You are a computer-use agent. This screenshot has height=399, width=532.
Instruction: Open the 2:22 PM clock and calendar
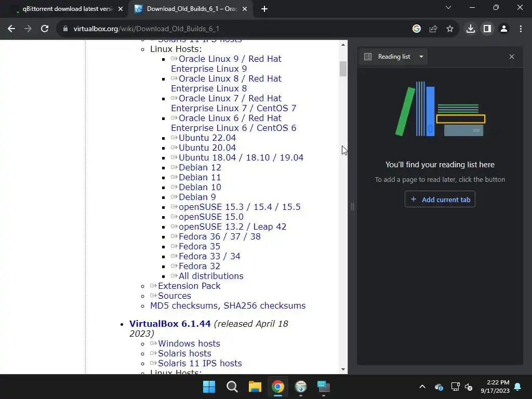(x=495, y=387)
